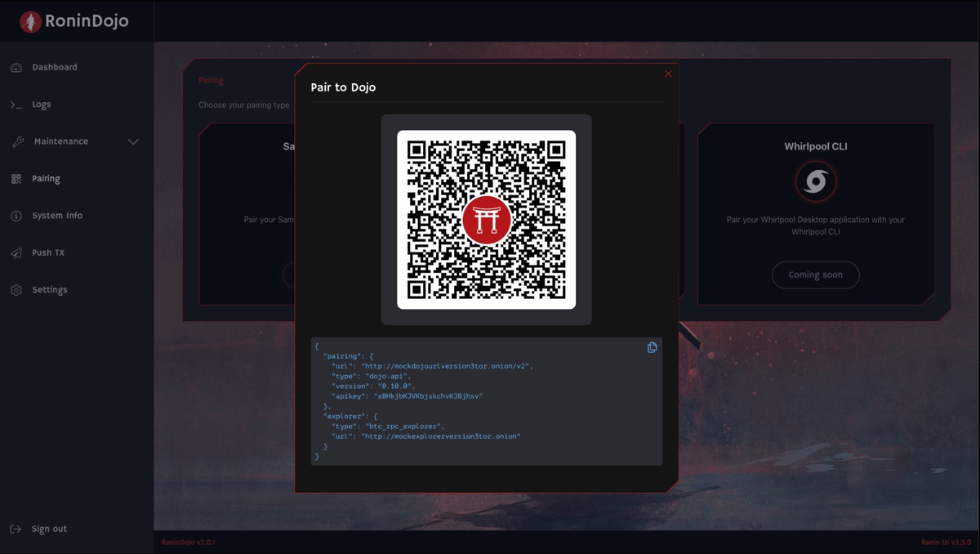Click Ronin UI v2.3.0 footer text

947,543
